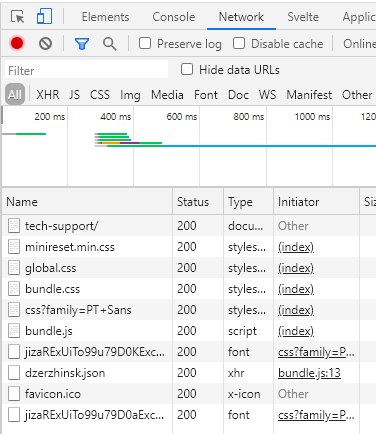The width and height of the screenshot is (376, 434).
Task: Toggle the device toolbar icon
Action: tap(44, 16)
